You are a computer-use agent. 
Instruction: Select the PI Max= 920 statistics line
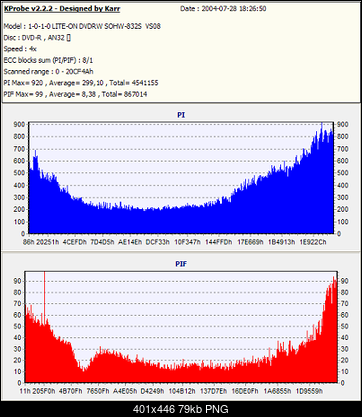81,83
